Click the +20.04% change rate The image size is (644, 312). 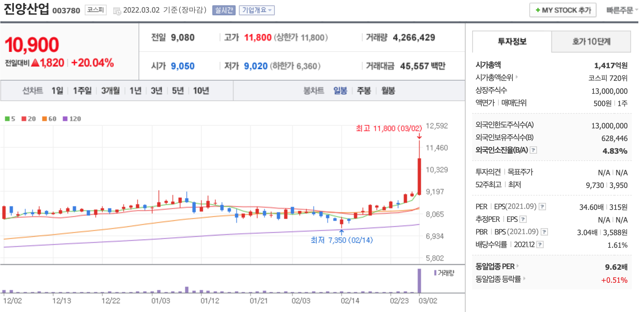tap(92, 63)
